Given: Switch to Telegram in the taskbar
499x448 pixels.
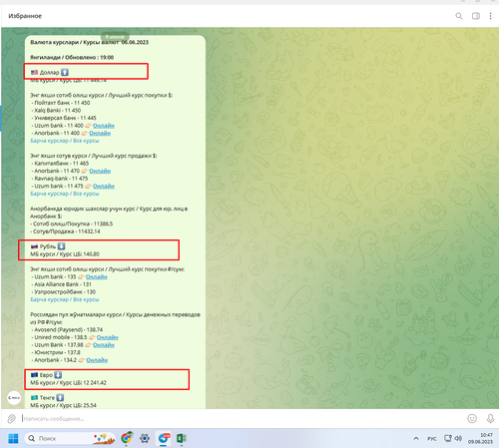Looking at the screenshot, I should pos(164,438).
